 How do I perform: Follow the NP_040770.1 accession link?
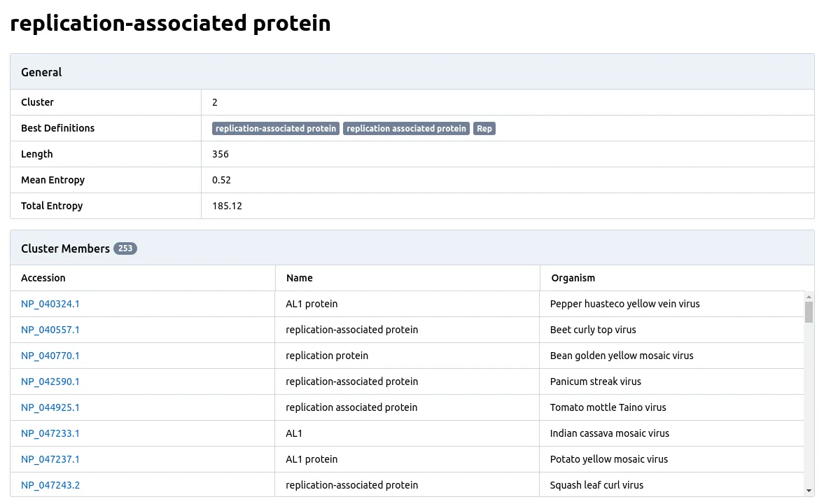point(50,356)
